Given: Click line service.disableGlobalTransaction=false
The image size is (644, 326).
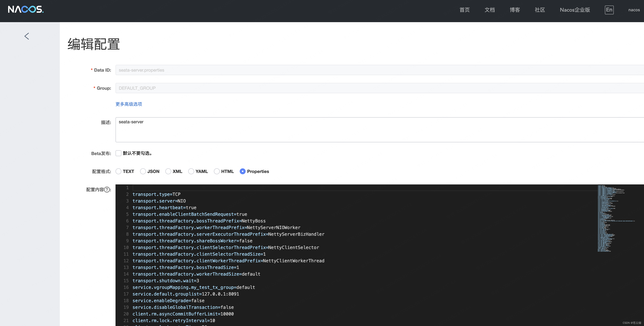Looking at the screenshot, I should click(x=183, y=307).
